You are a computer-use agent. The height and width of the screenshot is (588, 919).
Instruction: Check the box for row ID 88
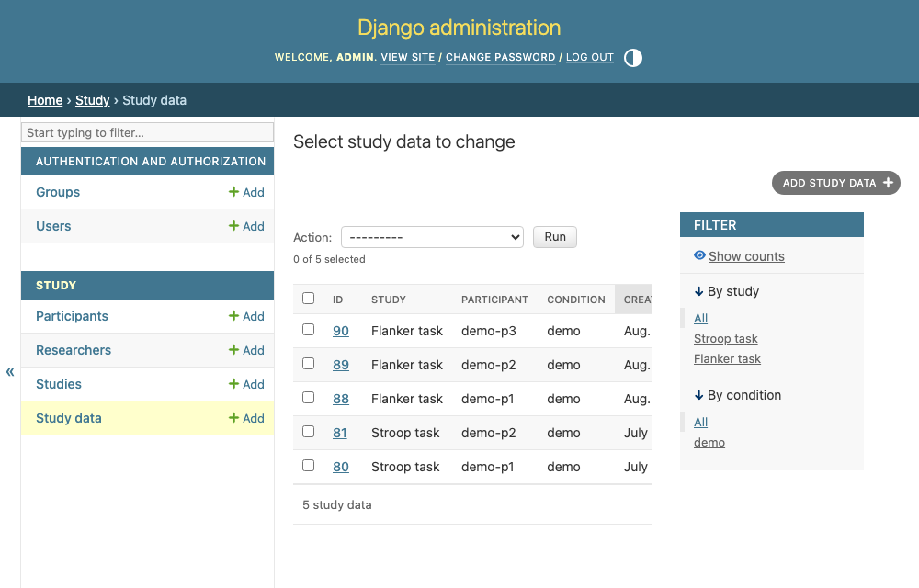(308, 398)
